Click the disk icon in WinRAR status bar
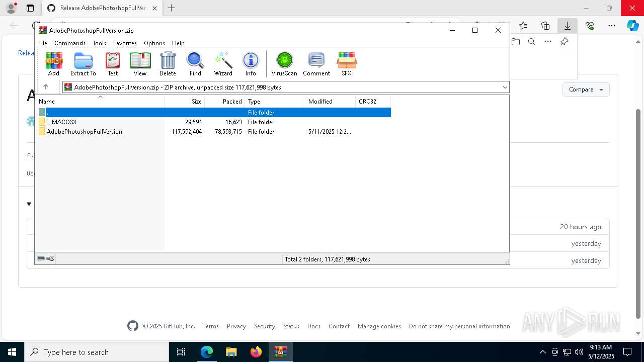Screen dimensions: 644x362 (41, 258)
